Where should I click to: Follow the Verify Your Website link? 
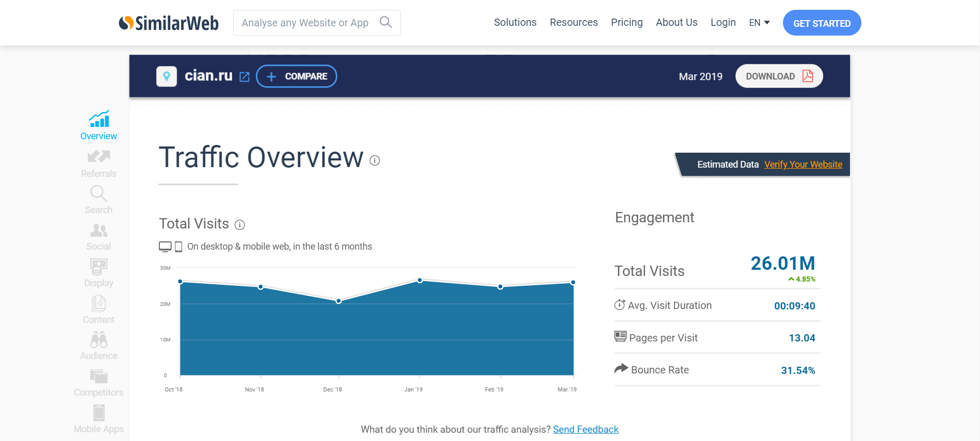(803, 165)
